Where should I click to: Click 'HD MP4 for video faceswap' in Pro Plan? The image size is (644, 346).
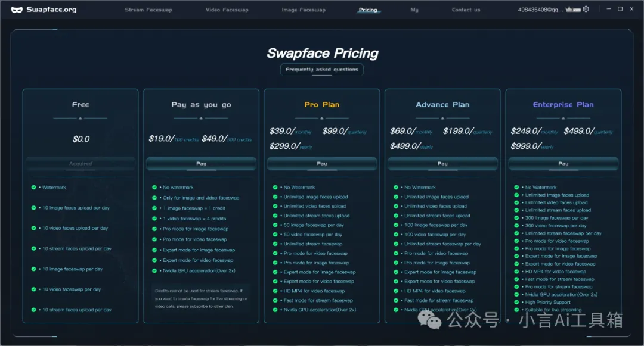tap(314, 291)
